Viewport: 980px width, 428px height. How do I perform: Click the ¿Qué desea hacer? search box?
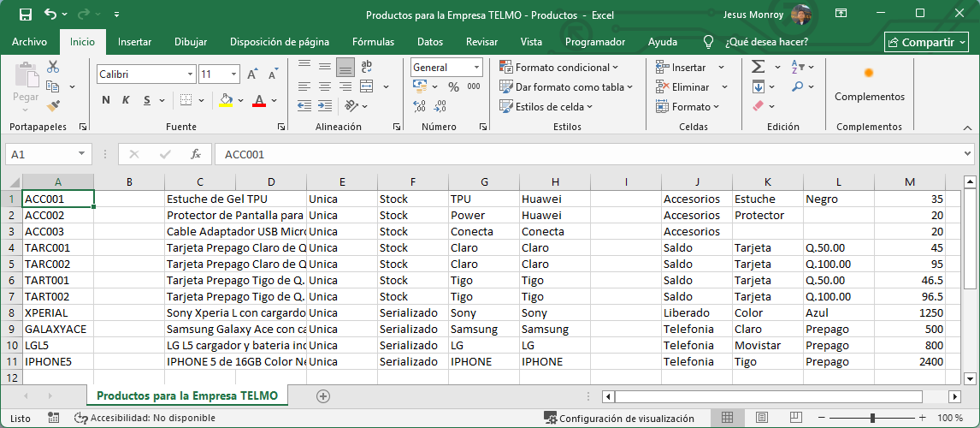coord(766,42)
